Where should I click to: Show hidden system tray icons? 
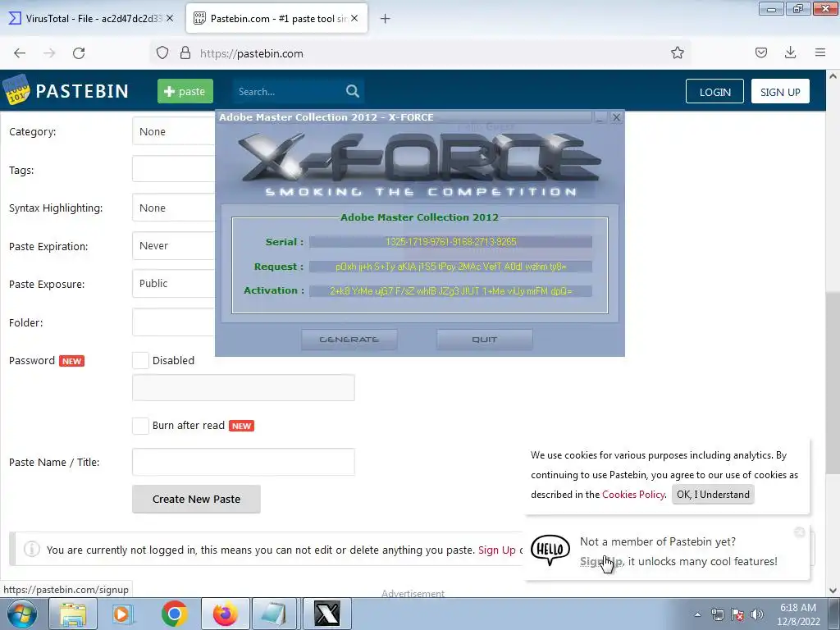click(x=697, y=614)
